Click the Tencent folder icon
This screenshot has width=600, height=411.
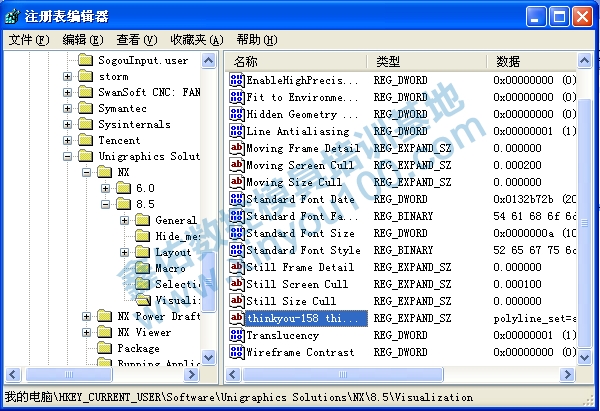coord(86,140)
